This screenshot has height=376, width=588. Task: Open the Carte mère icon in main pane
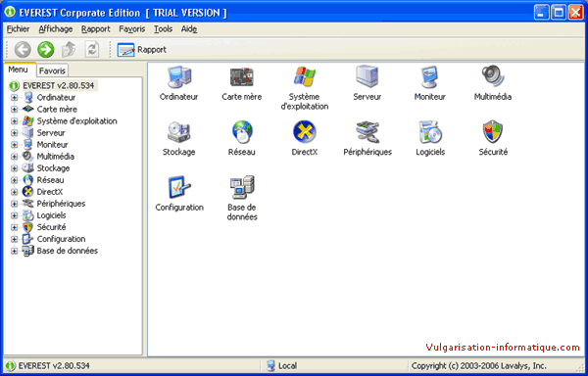point(242,76)
